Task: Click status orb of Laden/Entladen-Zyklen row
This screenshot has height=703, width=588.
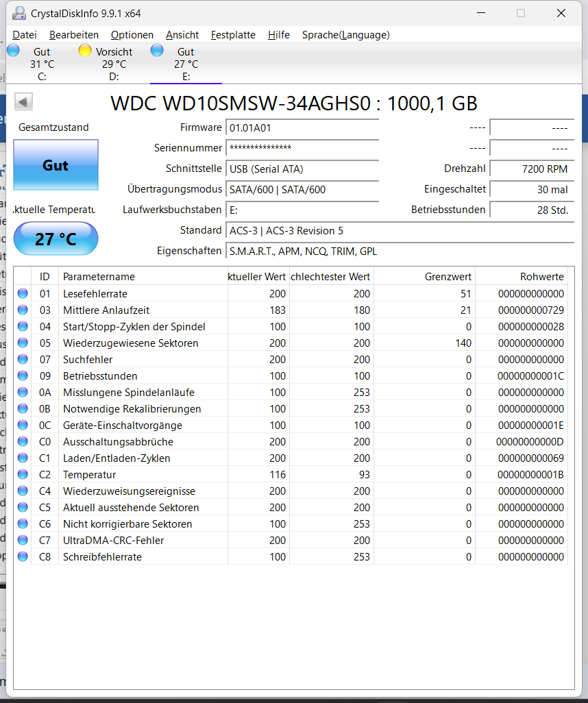Action: pyautogui.click(x=23, y=458)
